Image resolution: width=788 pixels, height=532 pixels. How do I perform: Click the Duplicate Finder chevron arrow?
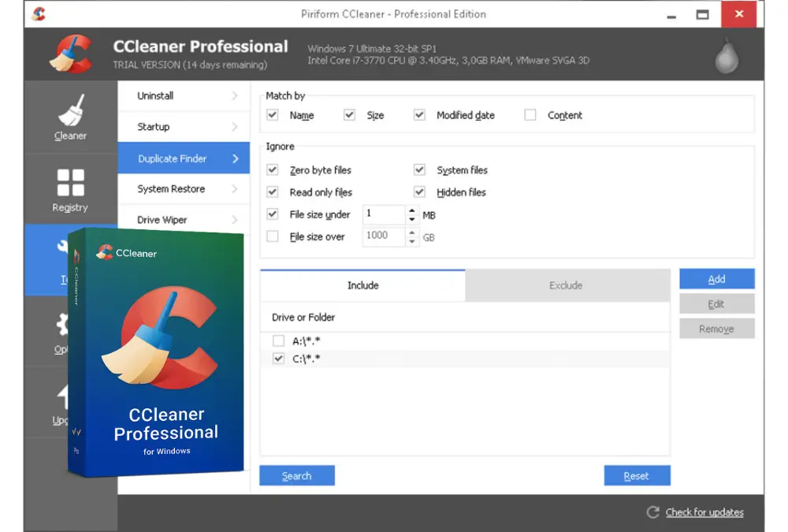click(x=235, y=158)
